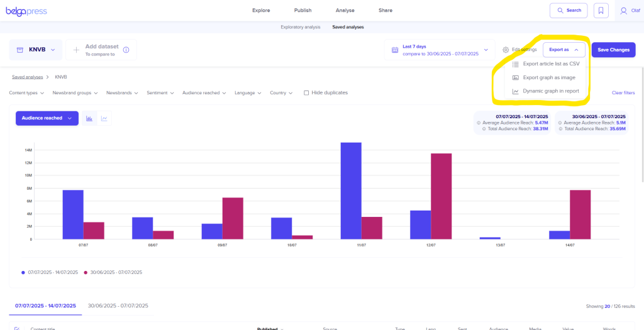
Task: Open the Olaf user profile icon
Action: coord(623,11)
